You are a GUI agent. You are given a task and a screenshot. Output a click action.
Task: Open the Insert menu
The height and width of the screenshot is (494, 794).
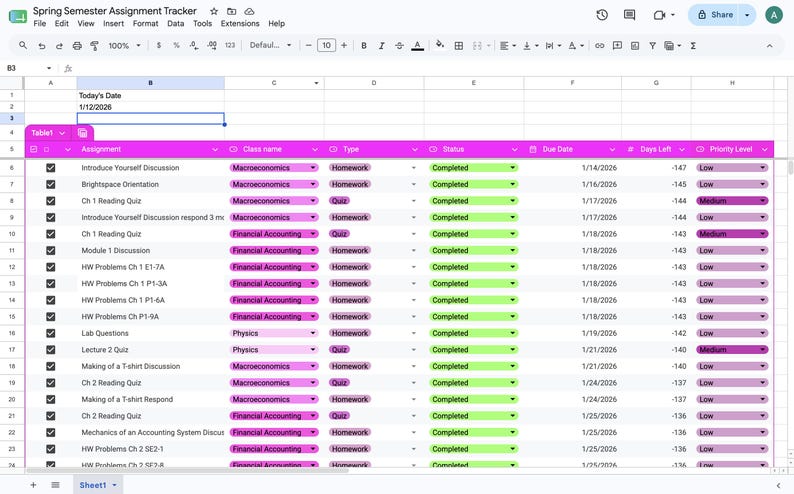(x=113, y=23)
